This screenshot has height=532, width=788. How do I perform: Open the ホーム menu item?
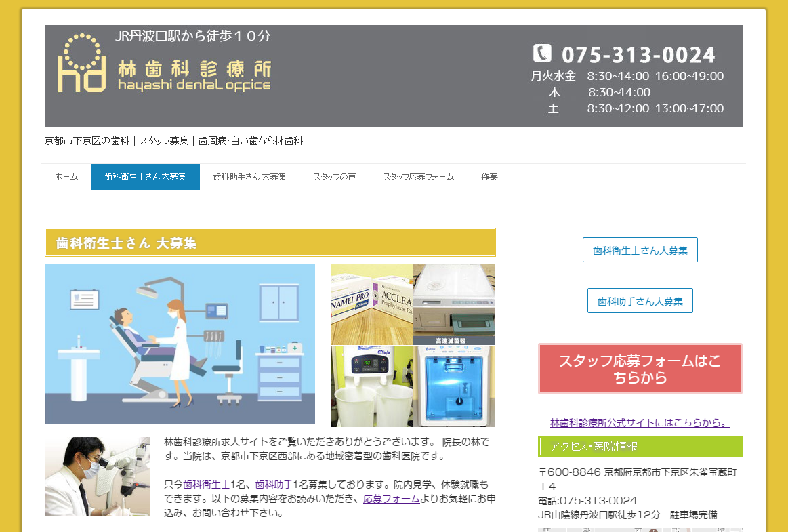(66, 177)
